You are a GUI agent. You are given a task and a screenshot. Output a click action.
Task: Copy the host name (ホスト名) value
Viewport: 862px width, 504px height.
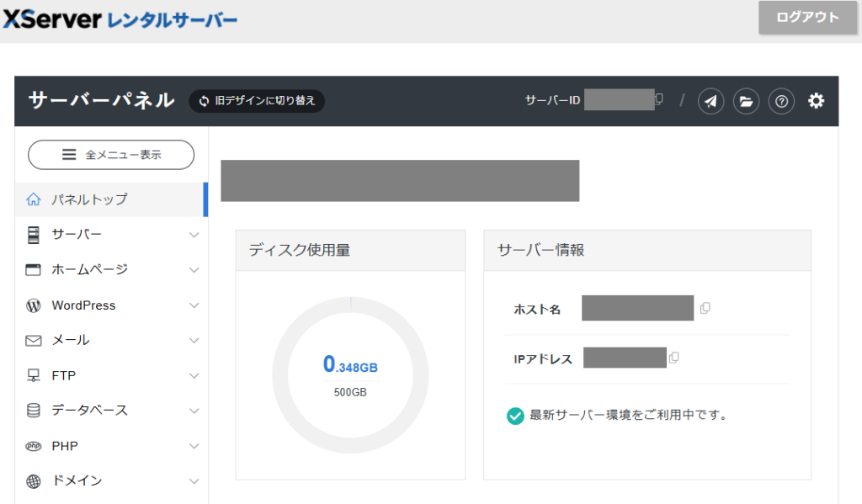(705, 308)
